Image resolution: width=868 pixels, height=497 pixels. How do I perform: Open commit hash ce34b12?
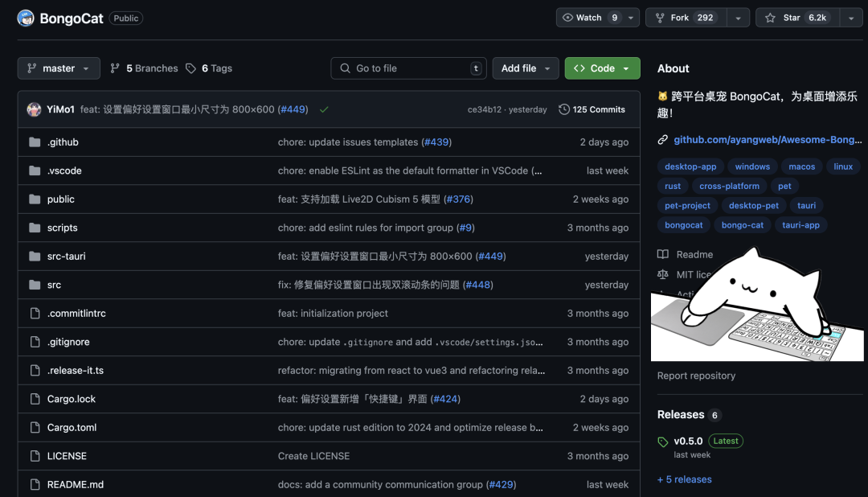(485, 109)
